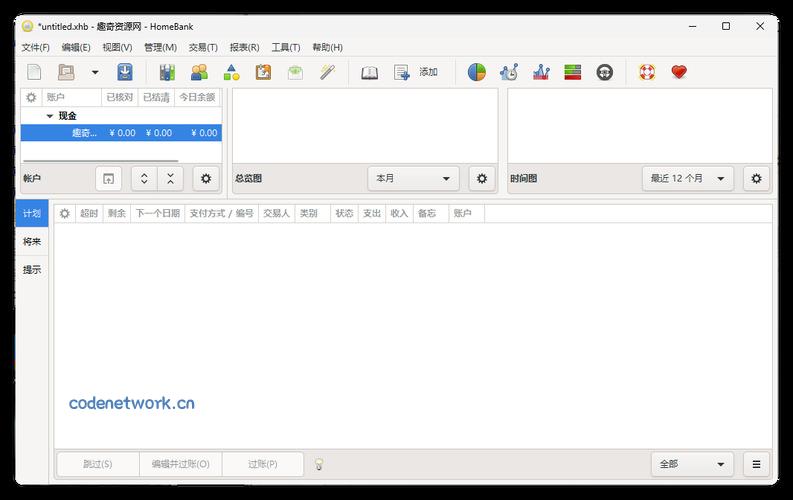This screenshot has height=500, width=793.
Task: Sort by 下一个日期 column header
Action: coord(158,213)
